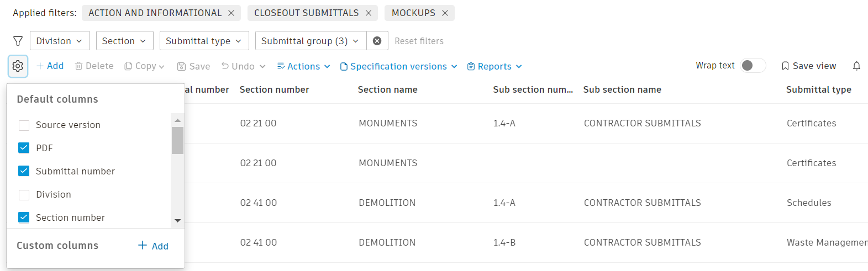Click the column list scrollbar down arrow
The height and width of the screenshot is (271, 868).
pos(177,220)
